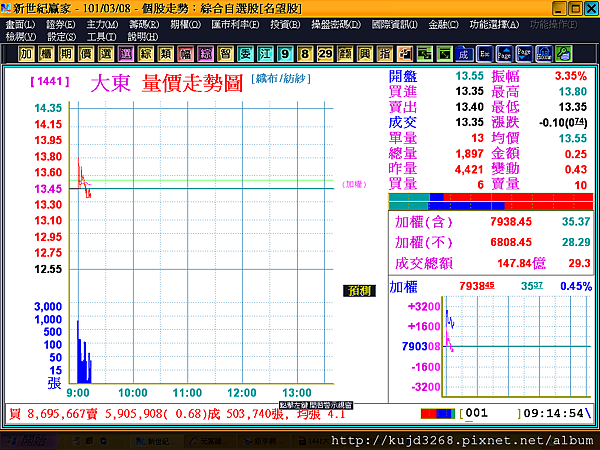The height and width of the screenshot is (450, 600).
Task: Click the stock code input field showing 001
Action: tap(491, 413)
